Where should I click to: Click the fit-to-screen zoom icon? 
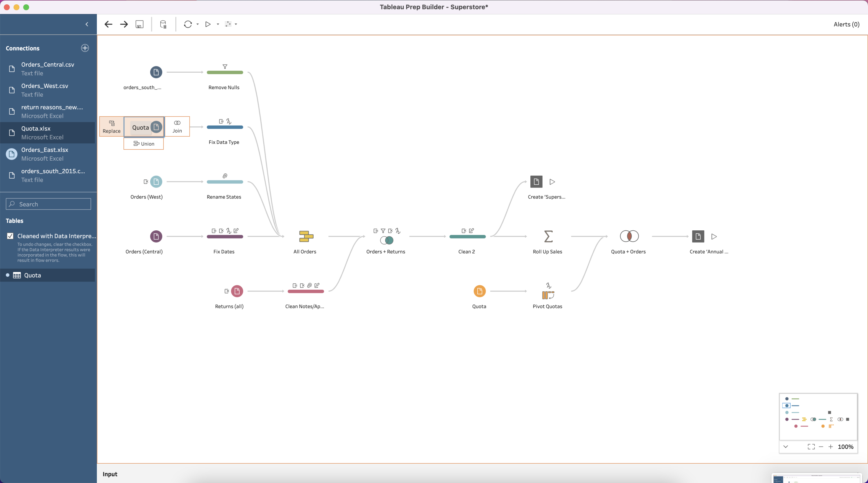click(811, 447)
